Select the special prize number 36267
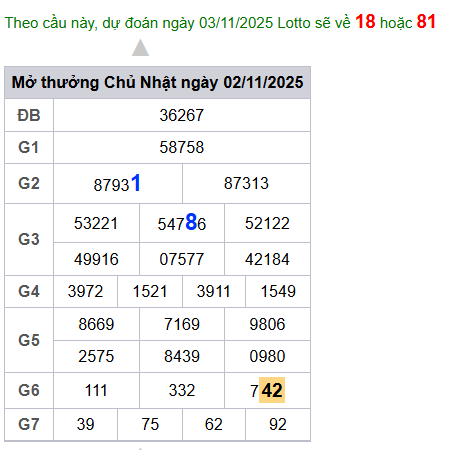Image resolution: width=468 pixels, height=450 pixels. 182,115
